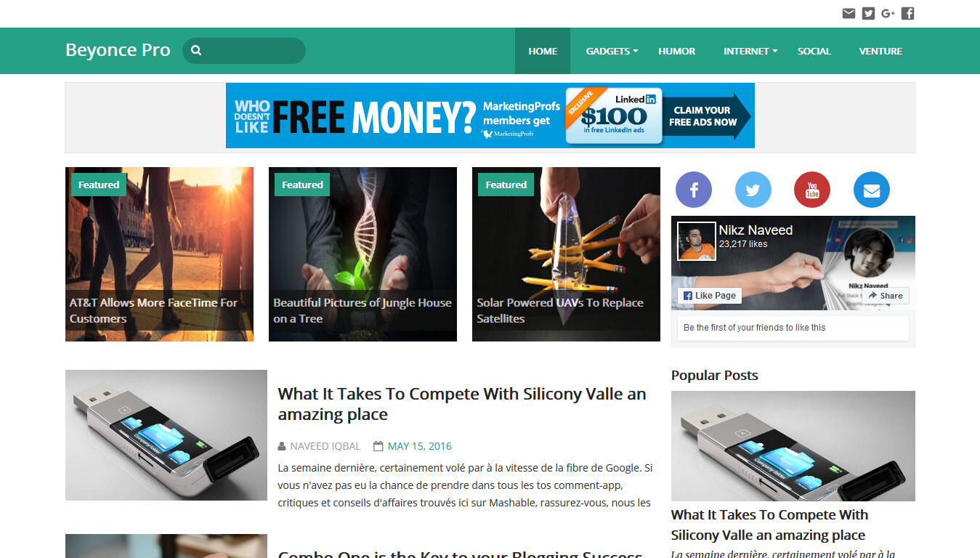
Task: Select the Home menu item
Action: [543, 51]
